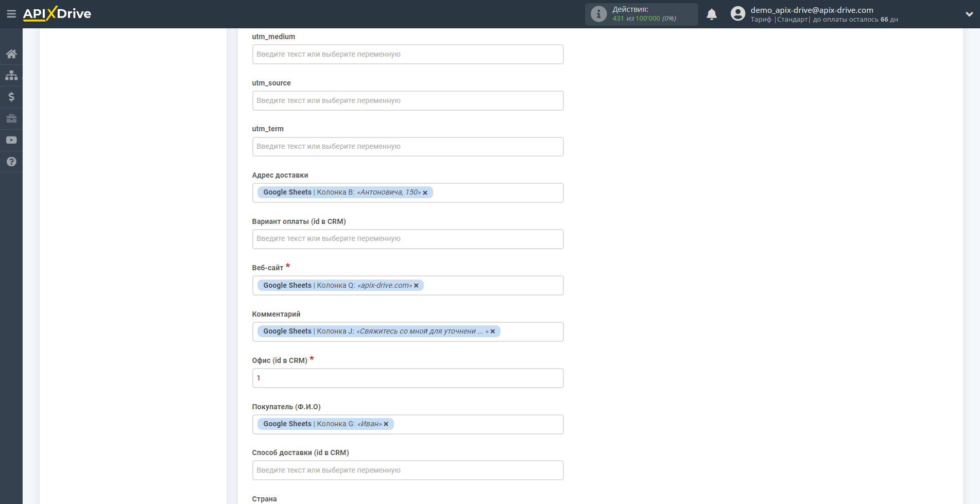
Task: Open help question mark icon
Action: pyautogui.click(x=11, y=162)
